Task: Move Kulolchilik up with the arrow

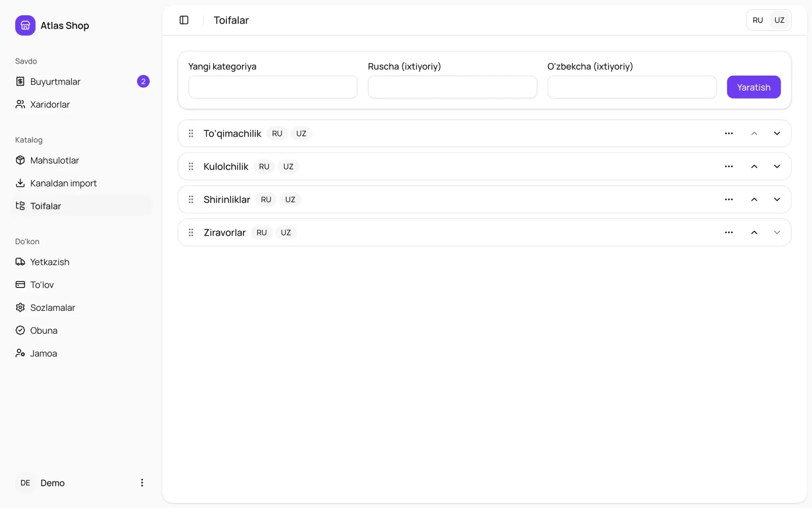Action: pos(754,167)
